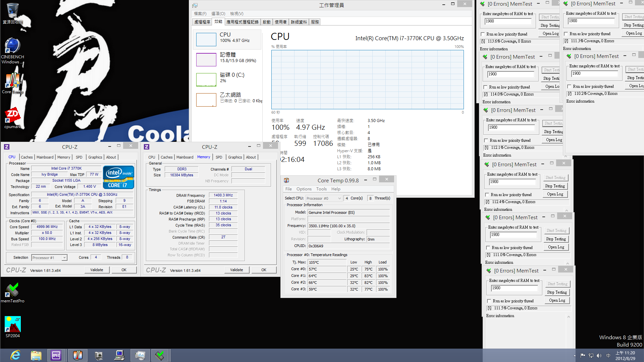Switch to 處理程序 tab in Task Manager
This screenshot has width=644, height=362.
(x=202, y=22)
